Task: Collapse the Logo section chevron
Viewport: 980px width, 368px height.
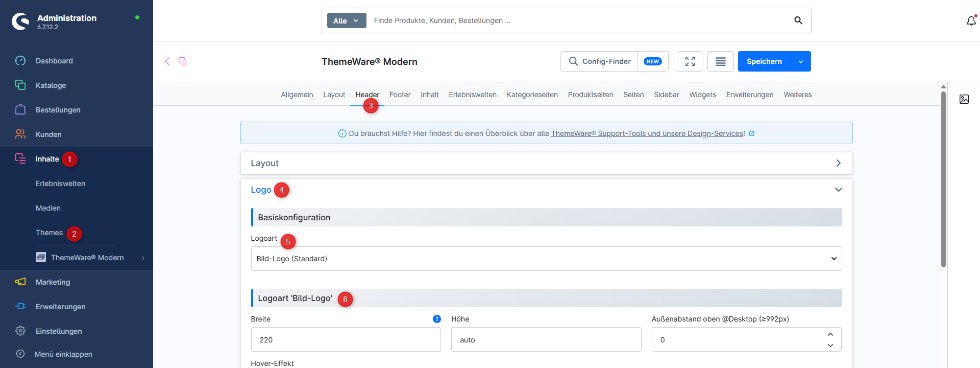Action: click(x=838, y=190)
